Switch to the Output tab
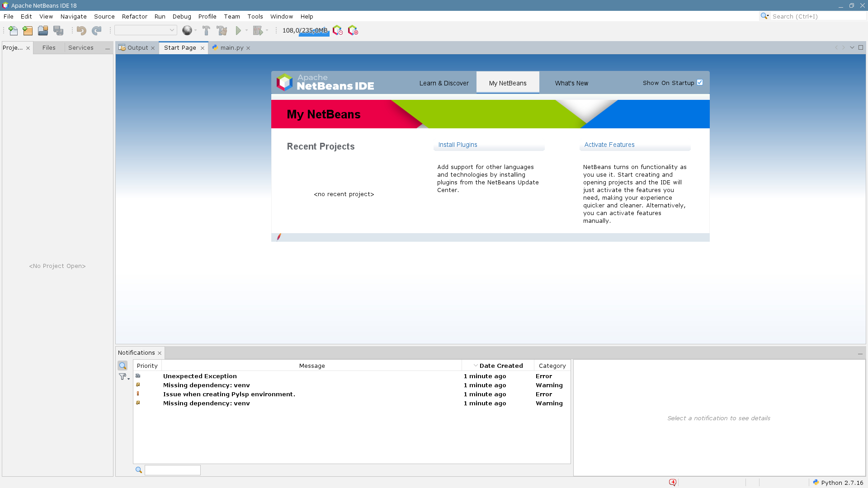This screenshot has height=488, width=868. pyautogui.click(x=137, y=47)
